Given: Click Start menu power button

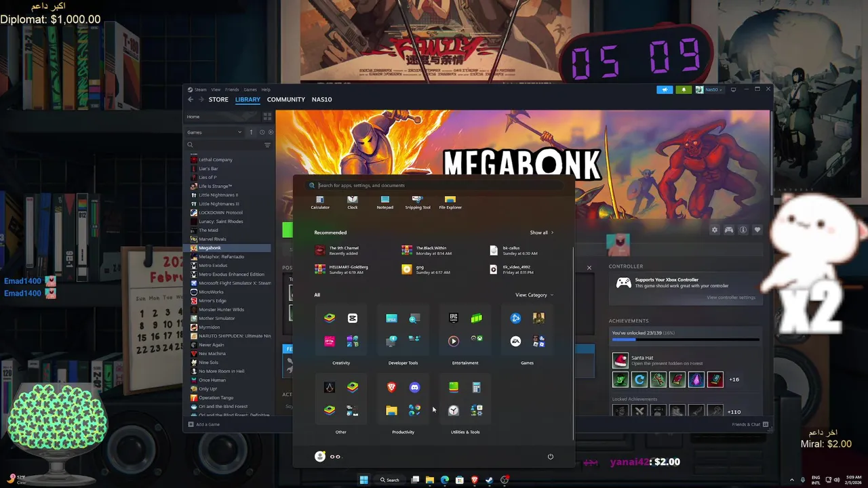Looking at the screenshot, I should point(550,456).
